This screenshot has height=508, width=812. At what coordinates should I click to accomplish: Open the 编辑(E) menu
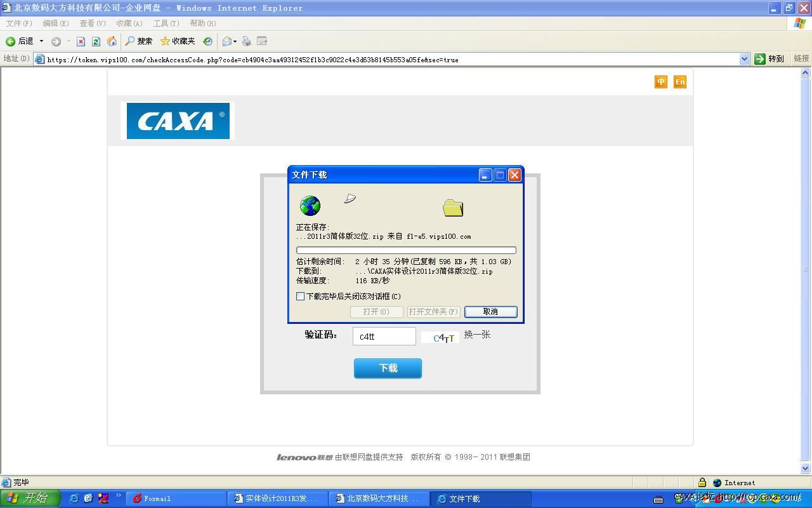[56, 23]
